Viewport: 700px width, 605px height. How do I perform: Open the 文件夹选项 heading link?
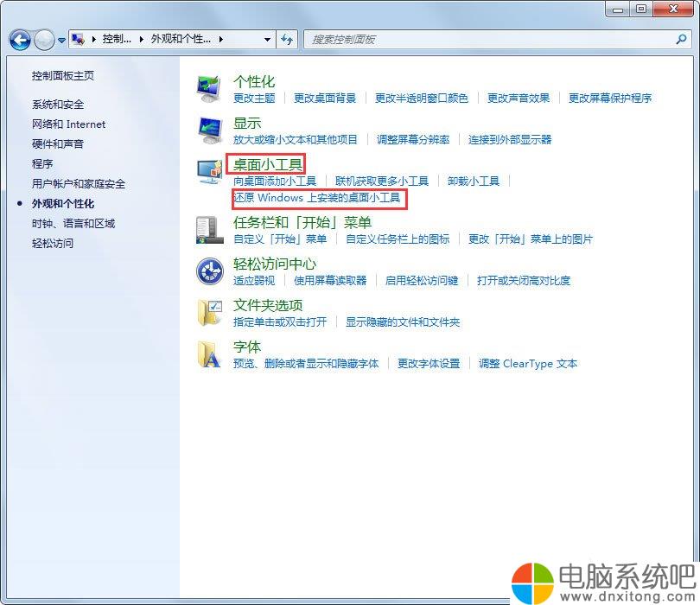(x=268, y=306)
